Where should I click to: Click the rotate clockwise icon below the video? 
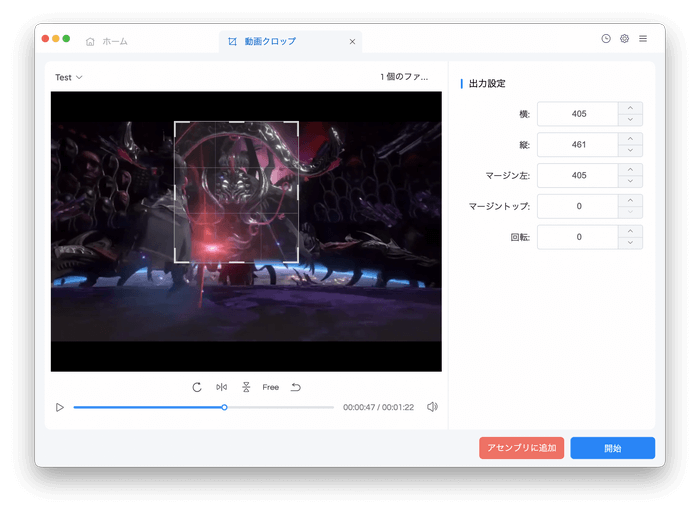click(x=197, y=387)
